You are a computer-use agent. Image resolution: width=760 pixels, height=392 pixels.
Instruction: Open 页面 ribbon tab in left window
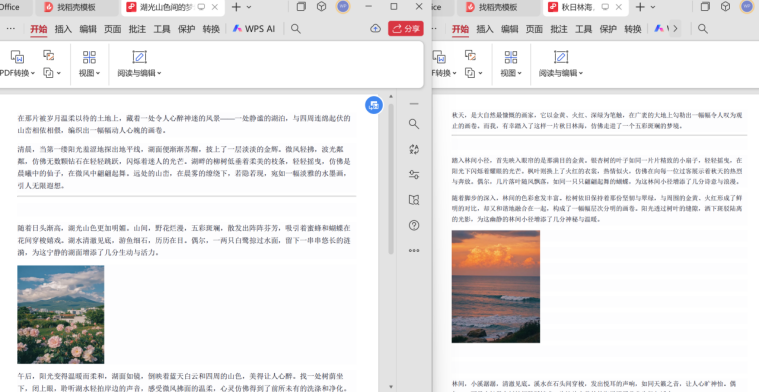(x=112, y=29)
